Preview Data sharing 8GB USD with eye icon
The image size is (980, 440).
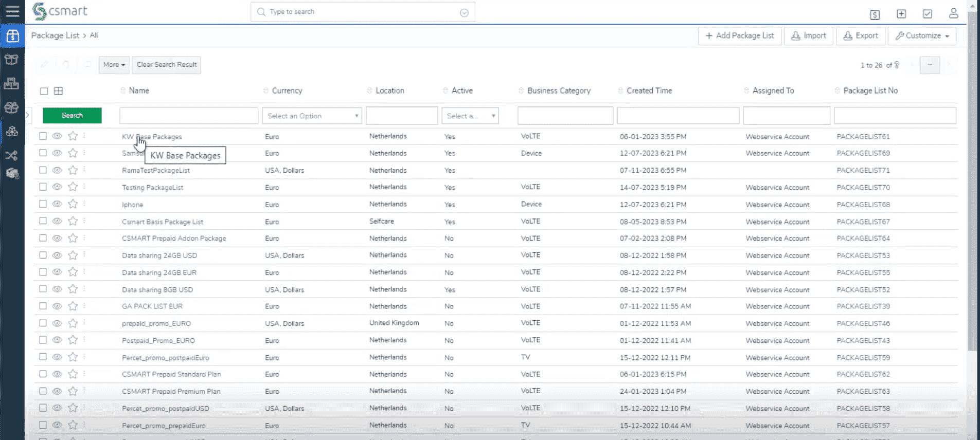(x=57, y=289)
